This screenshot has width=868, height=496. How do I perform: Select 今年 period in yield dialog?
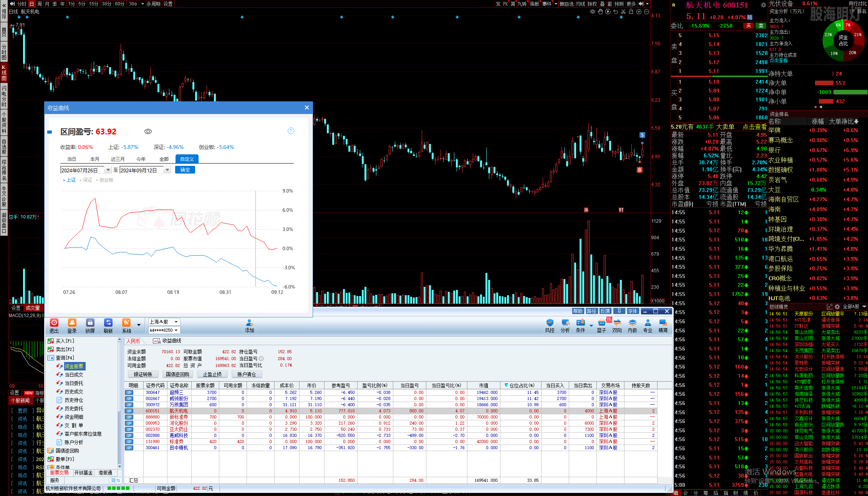tap(141, 159)
